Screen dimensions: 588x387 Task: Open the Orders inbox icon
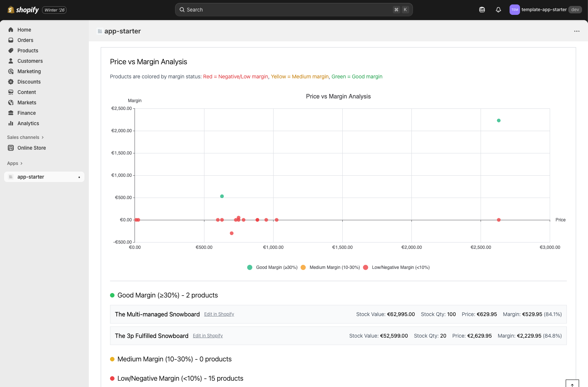pos(11,40)
